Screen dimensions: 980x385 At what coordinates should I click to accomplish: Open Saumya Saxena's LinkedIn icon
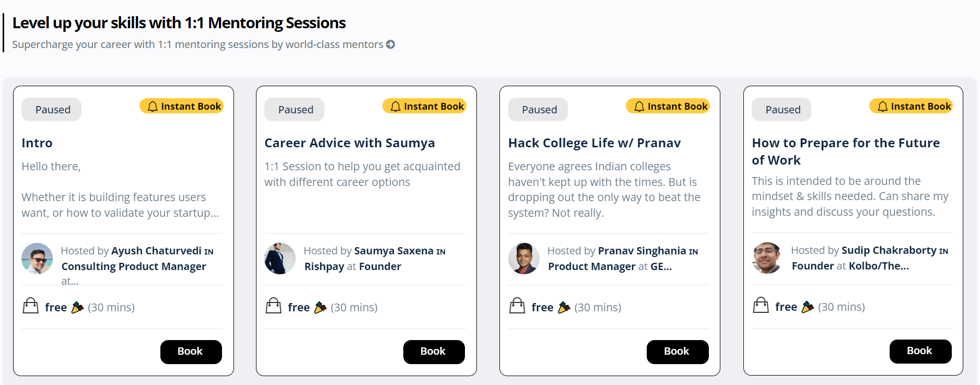click(x=441, y=252)
